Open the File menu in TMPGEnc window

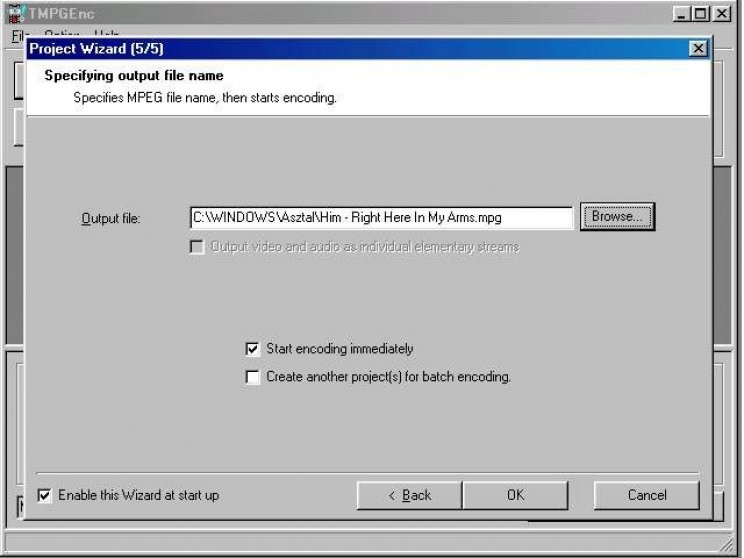(19, 36)
